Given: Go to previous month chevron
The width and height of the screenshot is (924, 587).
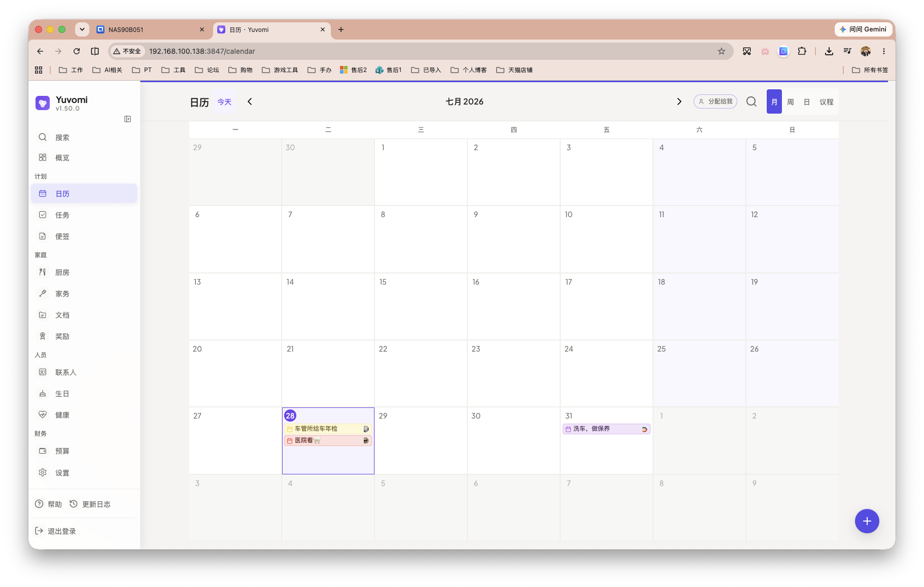Looking at the screenshot, I should [250, 101].
